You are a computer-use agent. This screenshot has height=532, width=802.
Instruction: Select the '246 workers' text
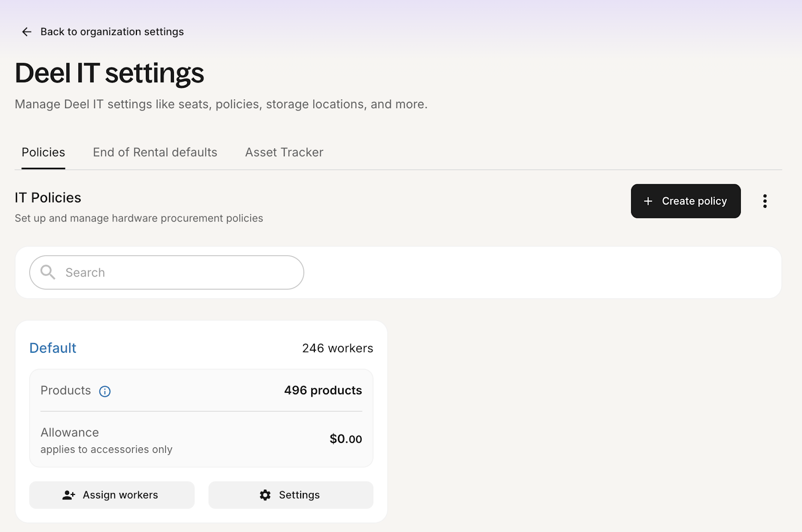point(337,348)
